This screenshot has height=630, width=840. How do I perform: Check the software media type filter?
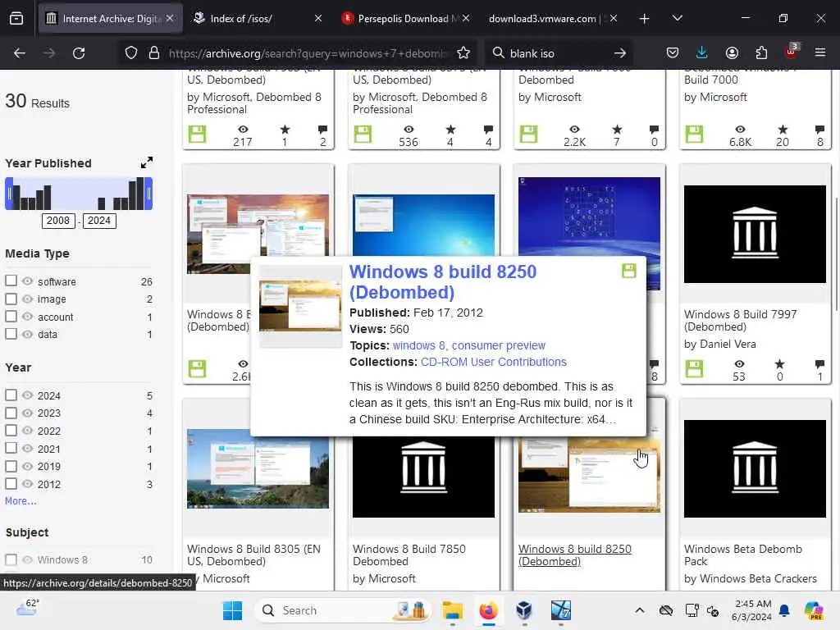pyautogui.click(x=11, y=281)
